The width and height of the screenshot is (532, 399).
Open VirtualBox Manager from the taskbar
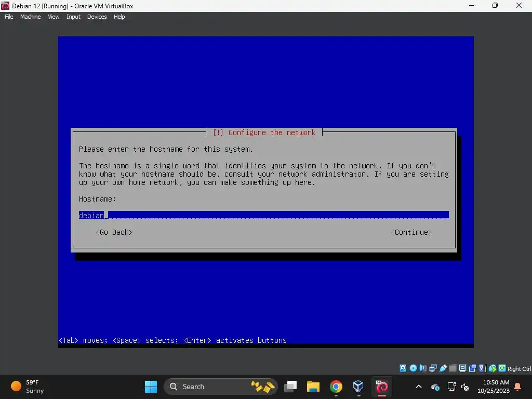[x=358, y=387]
